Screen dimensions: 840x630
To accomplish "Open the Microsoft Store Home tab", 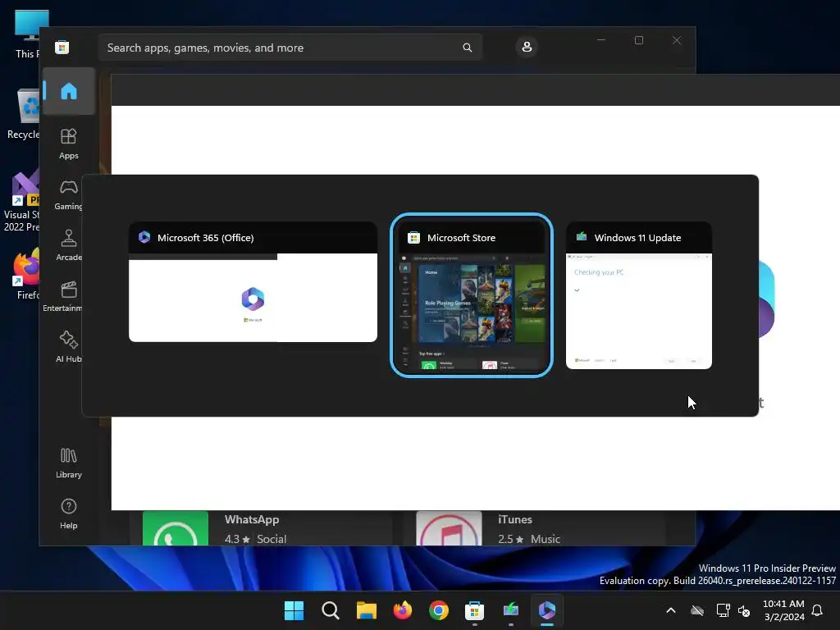I will pos(69,91).
